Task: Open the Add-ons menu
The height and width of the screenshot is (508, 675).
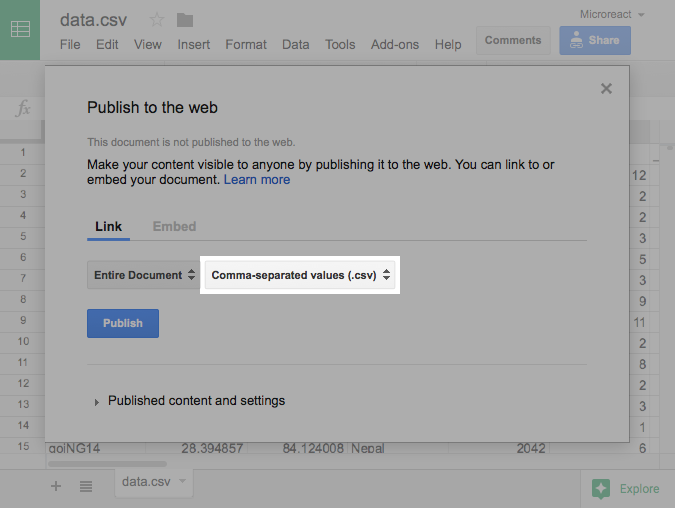Action: [395, 44]
